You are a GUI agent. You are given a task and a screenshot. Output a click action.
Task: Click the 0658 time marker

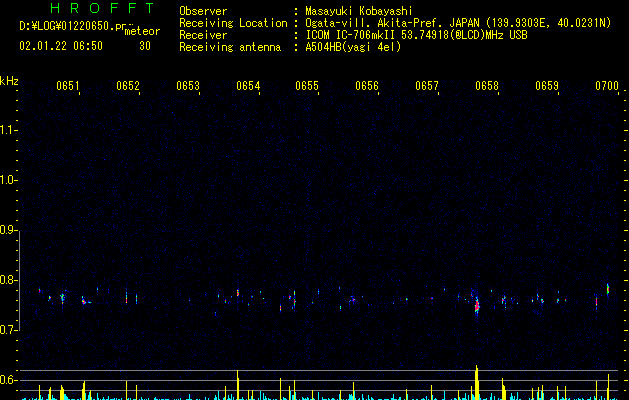pos(487,86)
